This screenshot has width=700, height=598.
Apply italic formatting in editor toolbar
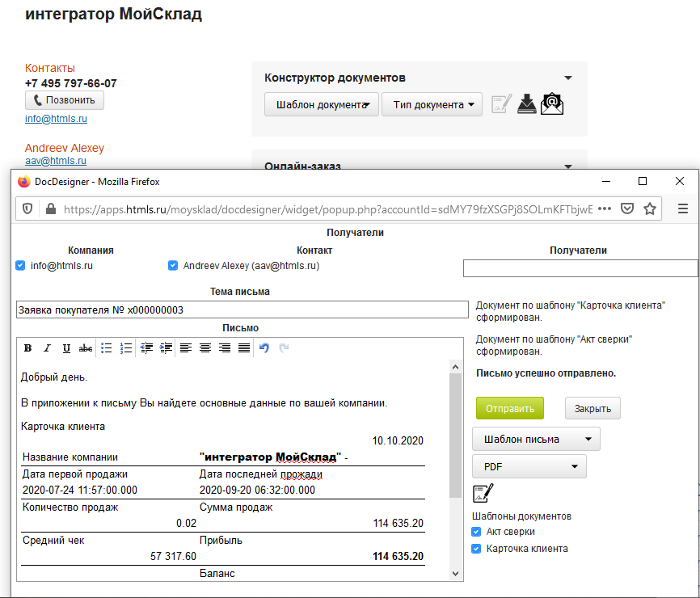click(47, 348)
